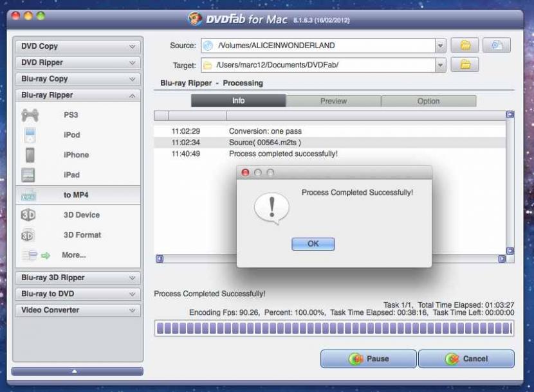534x392 pixels.
Task: Click the folder icon in Target field
Action: pos(208,65)
